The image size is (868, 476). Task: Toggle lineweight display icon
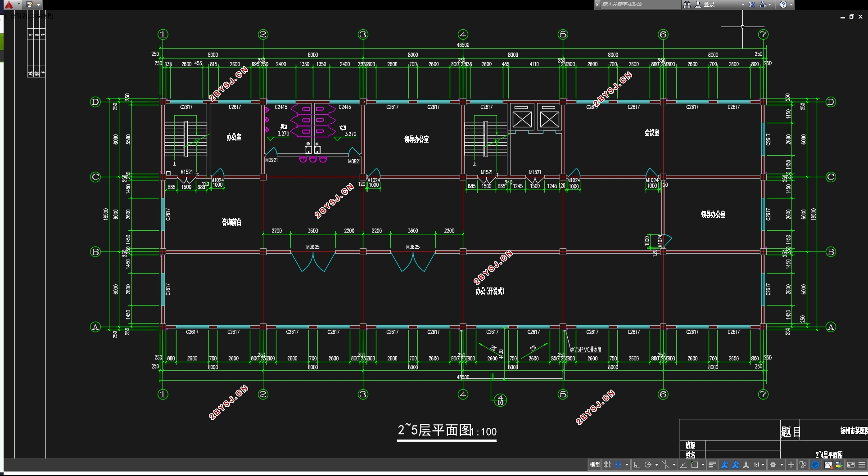click(712, 465)
